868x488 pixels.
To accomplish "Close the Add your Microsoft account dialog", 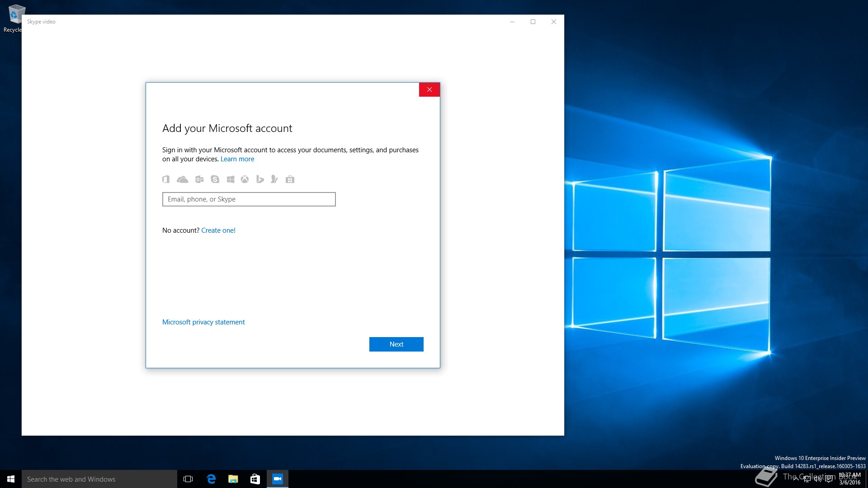I will pyautogui.click(x=429, y=89).
